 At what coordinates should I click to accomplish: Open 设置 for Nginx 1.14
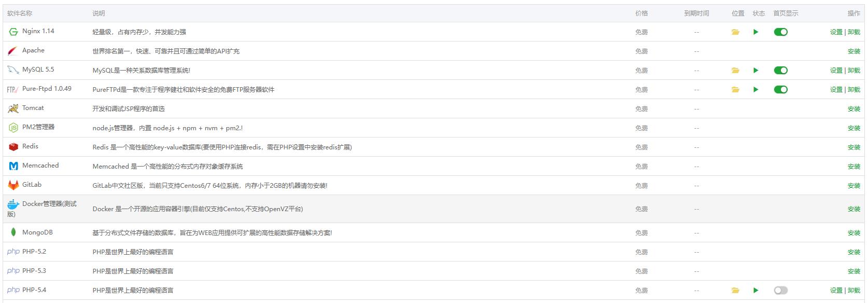pos(836,32)
